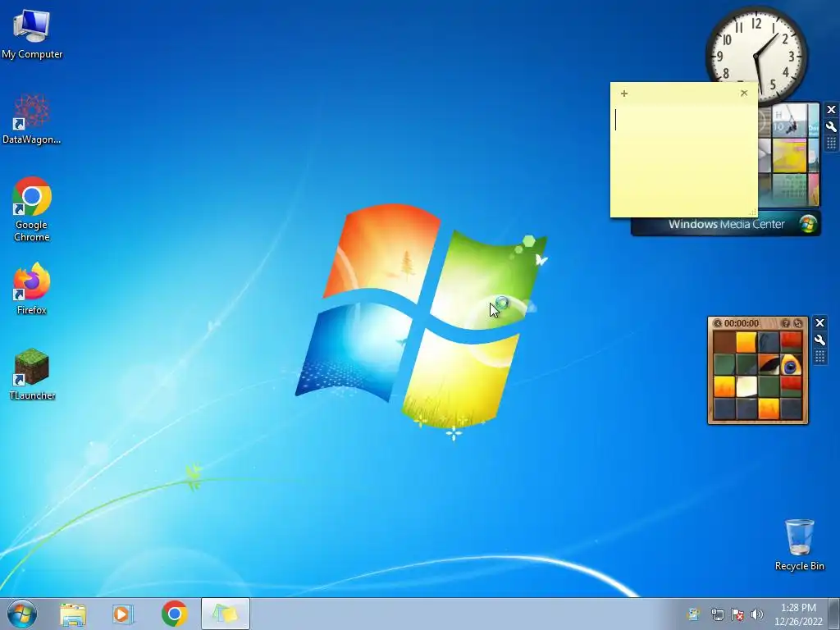Screen dimensions: 840x630
Task: Open Windows Explorer from the taskbar
Action: click(73, 614)
